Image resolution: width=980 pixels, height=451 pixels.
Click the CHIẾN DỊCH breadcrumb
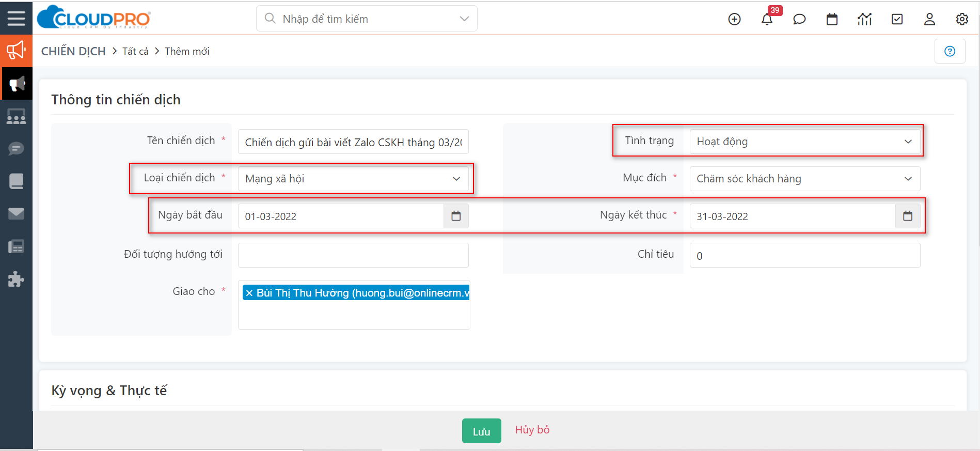(x=73, y=51)
